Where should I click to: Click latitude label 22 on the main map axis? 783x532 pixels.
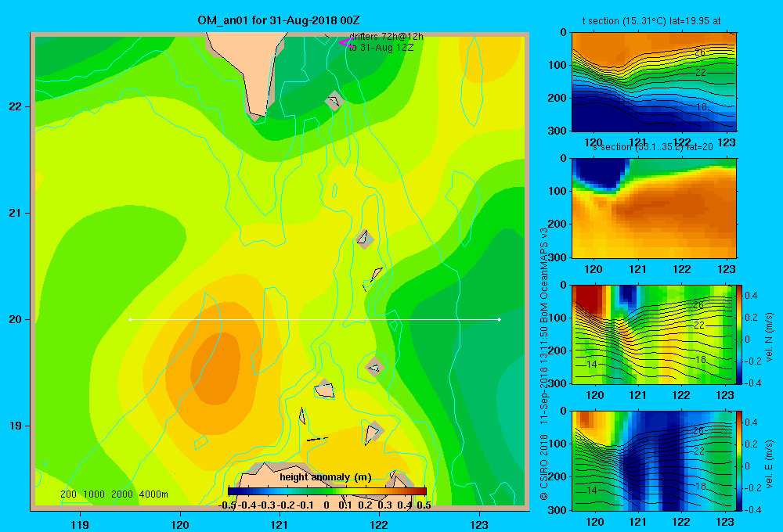(16, 106)
